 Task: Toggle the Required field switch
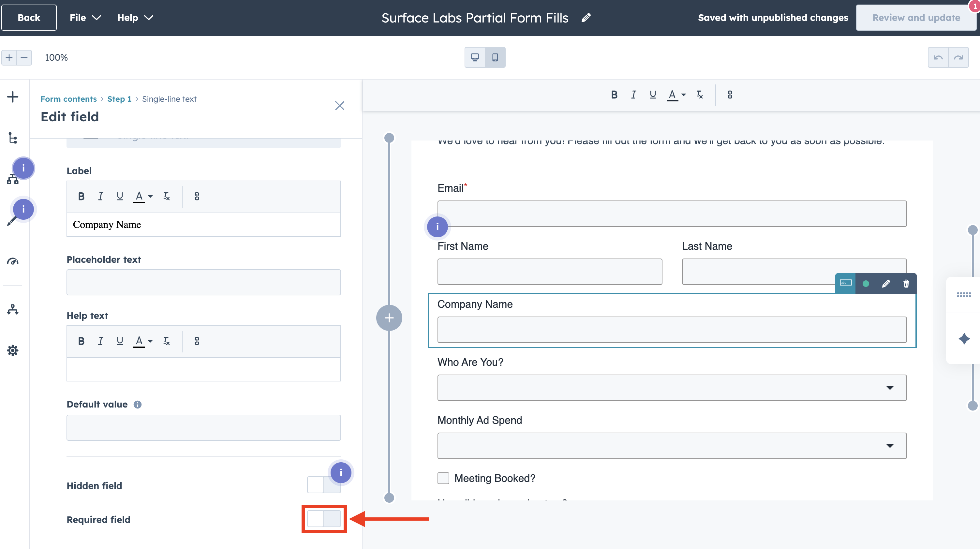point(324,519)
